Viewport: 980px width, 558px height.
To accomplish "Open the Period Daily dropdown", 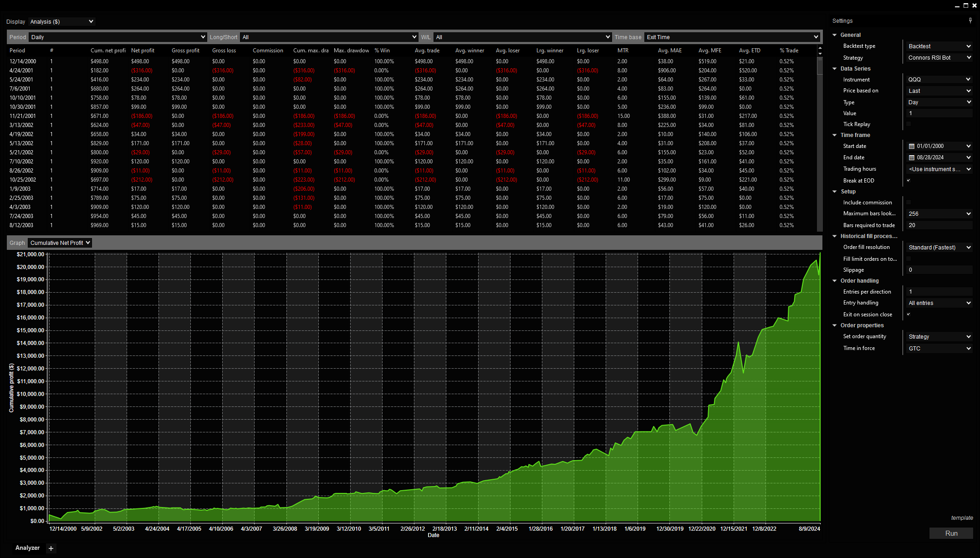I will [118, 37].
